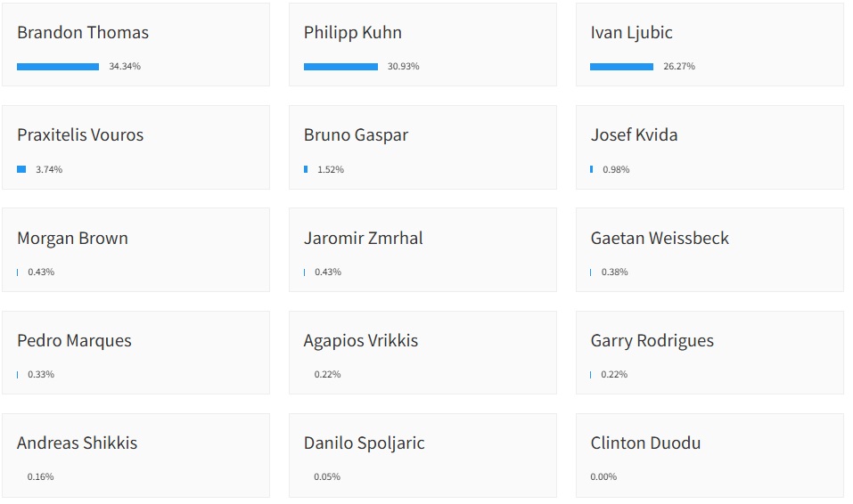
Task: Open the Jaromir Zmrhal name
Action: tap(364, 239)
